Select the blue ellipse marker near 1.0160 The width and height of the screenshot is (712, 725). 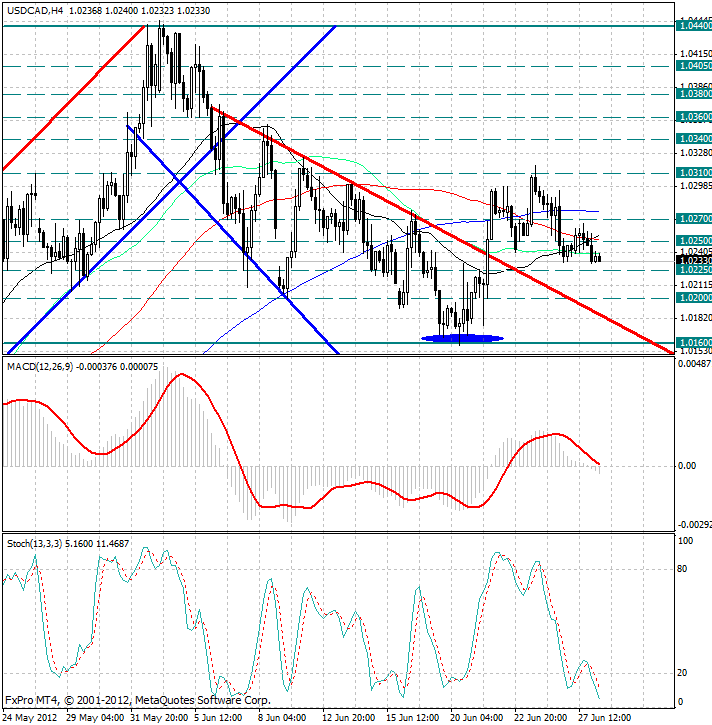click(x=462, y=338)
